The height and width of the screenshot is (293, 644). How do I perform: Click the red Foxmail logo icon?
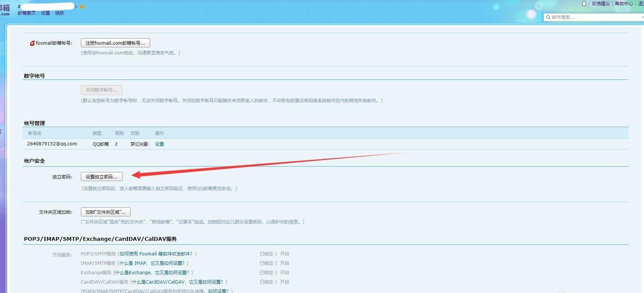(32, 43)
